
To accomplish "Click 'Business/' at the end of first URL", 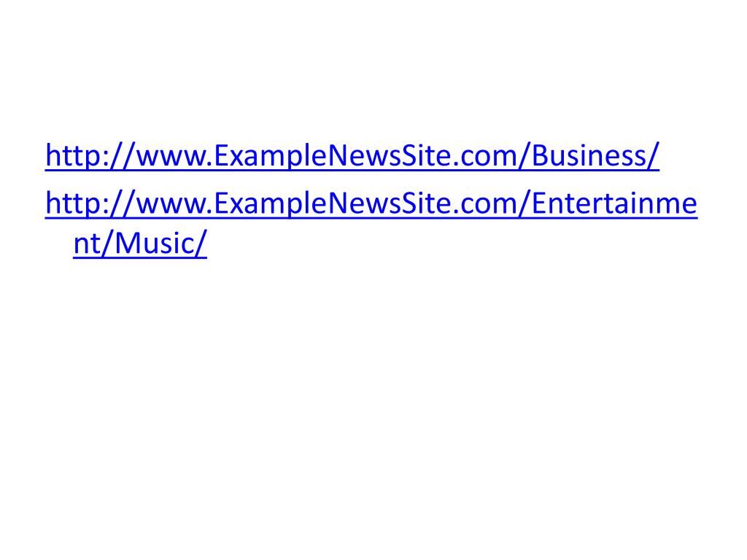I will [595, 155].
